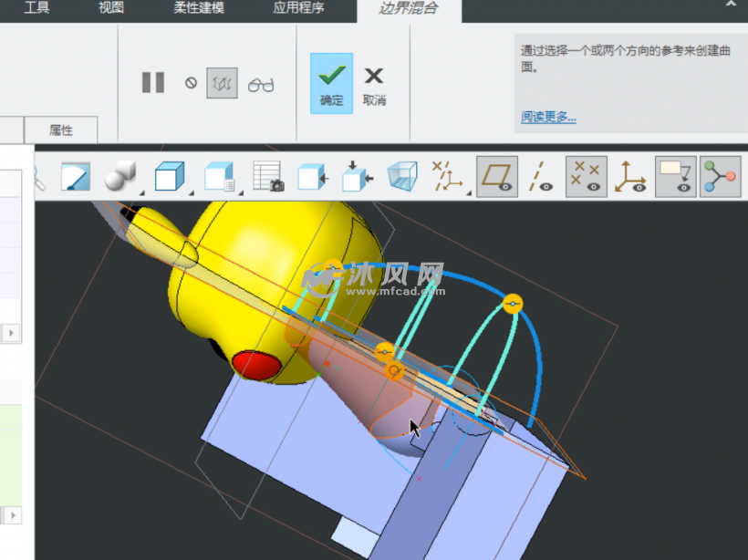Screen dimensions: 748x560
Task: Click the table with camera icon
Action: (x=268, y=177)
